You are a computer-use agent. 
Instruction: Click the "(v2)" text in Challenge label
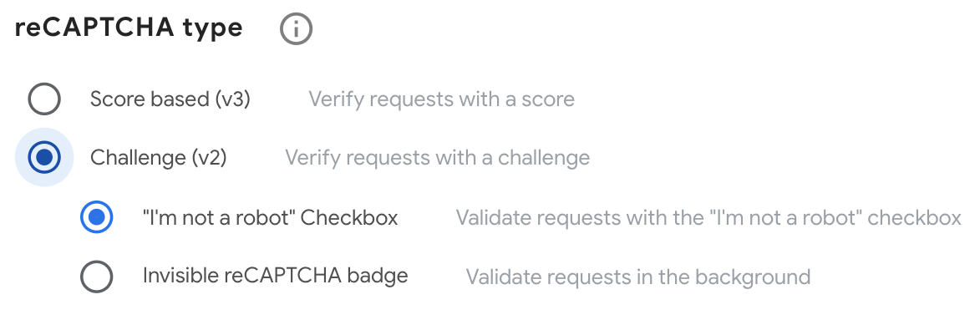[209, 158]
